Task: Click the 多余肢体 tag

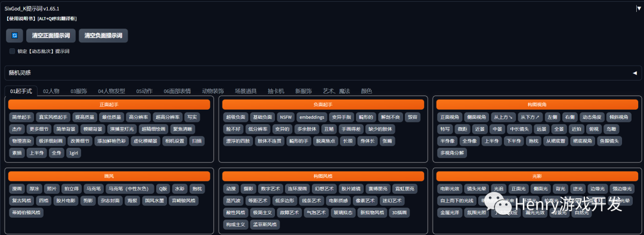Action: (x=306, y=129)
